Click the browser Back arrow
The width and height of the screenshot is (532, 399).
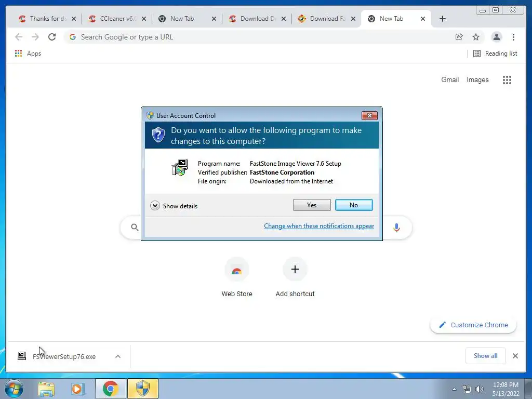click(19, 37)
